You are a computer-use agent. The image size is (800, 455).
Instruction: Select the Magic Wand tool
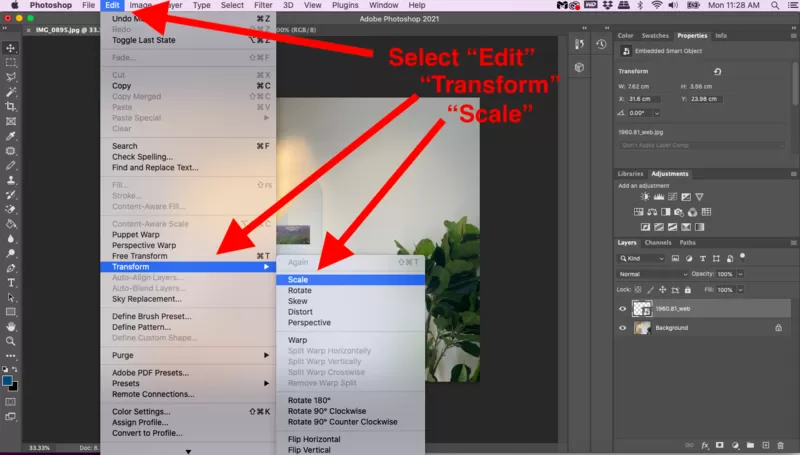coord(11,92)
